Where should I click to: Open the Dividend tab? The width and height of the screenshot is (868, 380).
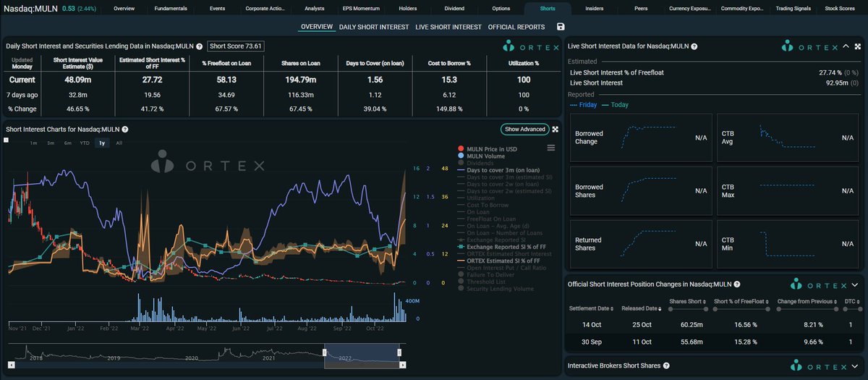tap(454, 9)
